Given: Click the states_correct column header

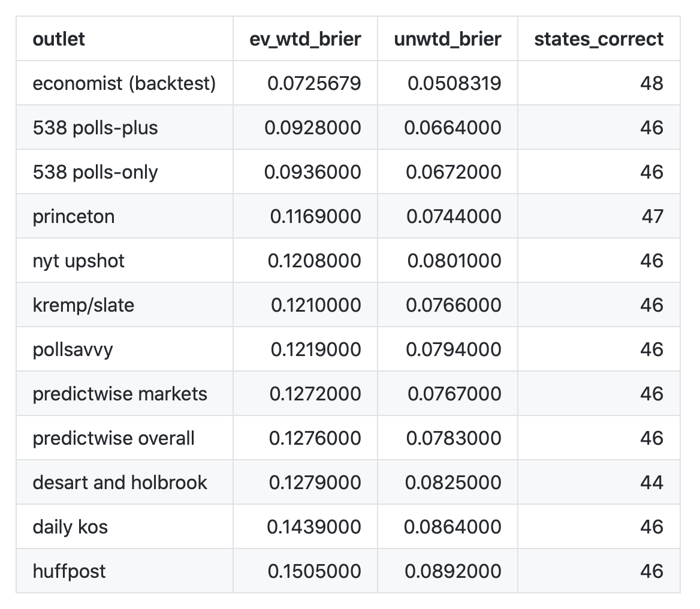Looking at the screenshot, I should pos(598,39).
